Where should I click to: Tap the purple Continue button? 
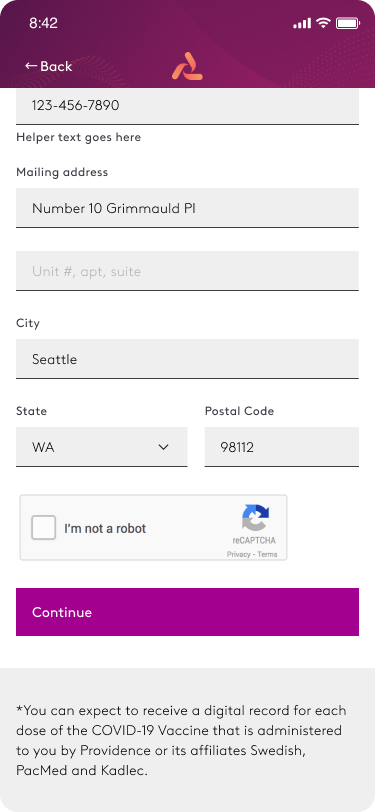188,612
